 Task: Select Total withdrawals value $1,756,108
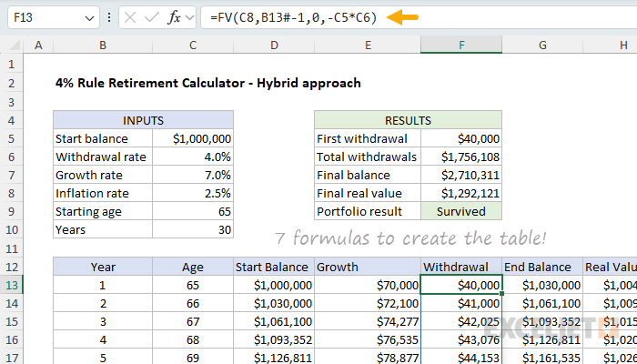point(461,157)
